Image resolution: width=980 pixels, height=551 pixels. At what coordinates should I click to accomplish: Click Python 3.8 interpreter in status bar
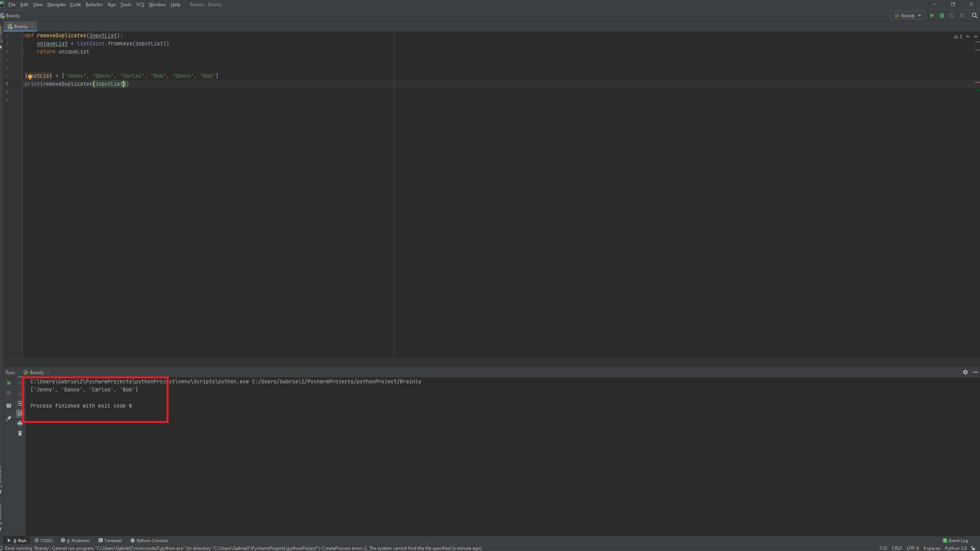pos(955,548)
